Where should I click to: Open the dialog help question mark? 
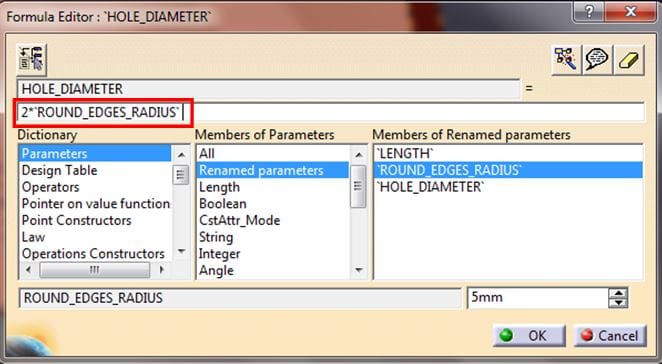[x=589, y=11]
